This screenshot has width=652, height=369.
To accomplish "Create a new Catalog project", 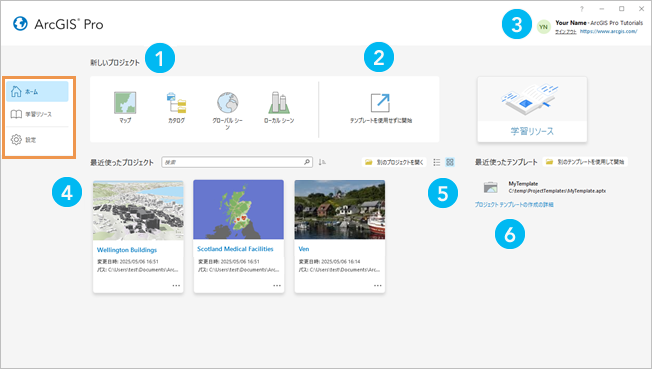I will click(x=176, y=107).
